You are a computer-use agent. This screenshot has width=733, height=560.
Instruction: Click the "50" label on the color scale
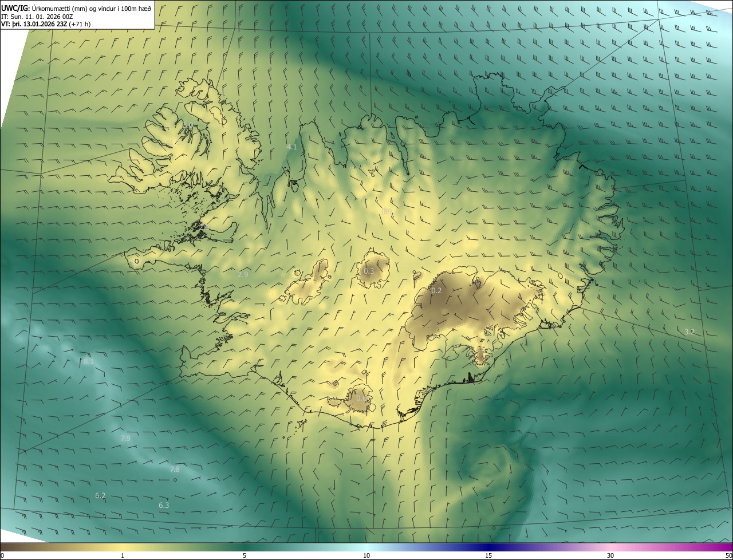728,555
